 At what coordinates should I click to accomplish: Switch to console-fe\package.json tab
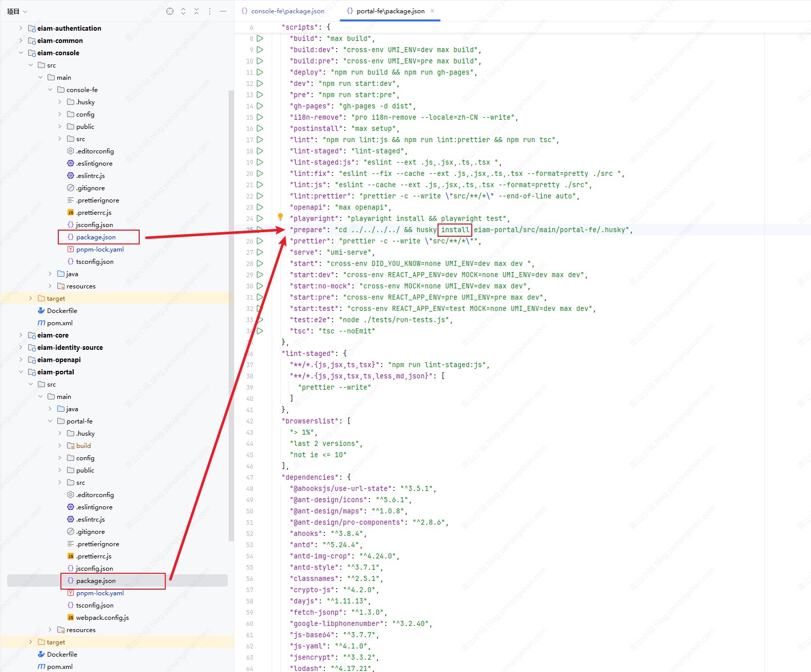point(283,11)
